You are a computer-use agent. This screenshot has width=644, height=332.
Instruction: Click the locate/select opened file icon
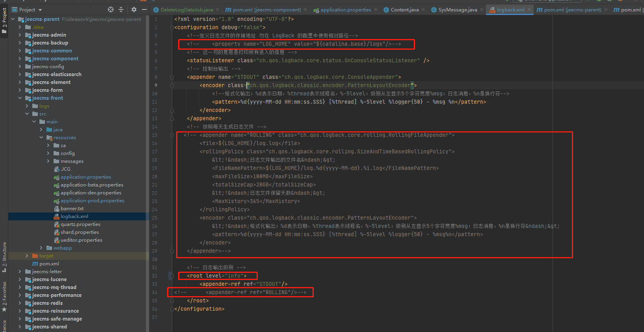[111, 9]
